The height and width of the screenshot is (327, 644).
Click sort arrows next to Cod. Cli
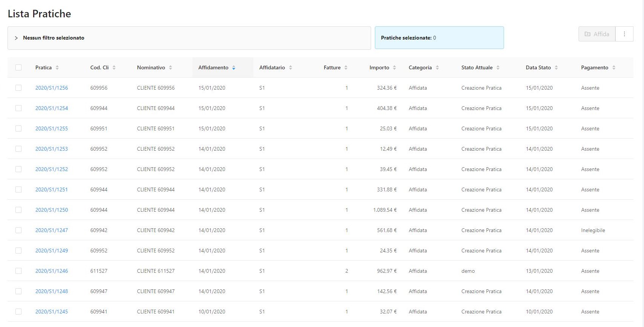[x=114, y=68]
